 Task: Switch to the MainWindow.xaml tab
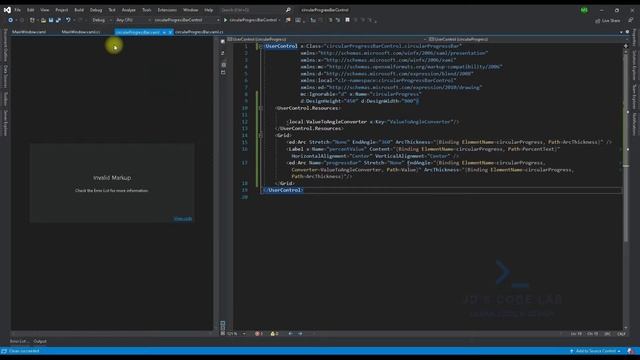tap(29, 32)
